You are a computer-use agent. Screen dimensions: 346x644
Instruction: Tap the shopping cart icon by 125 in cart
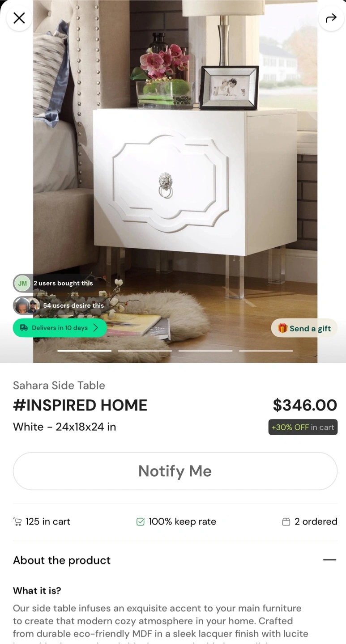pyautogui.click(x=17, y=521)
